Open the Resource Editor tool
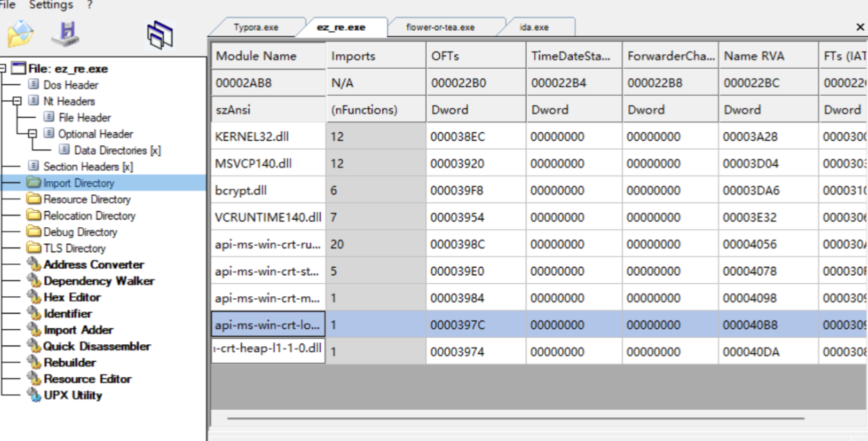This screenshot has width=868, height=441. coord(87,379)
